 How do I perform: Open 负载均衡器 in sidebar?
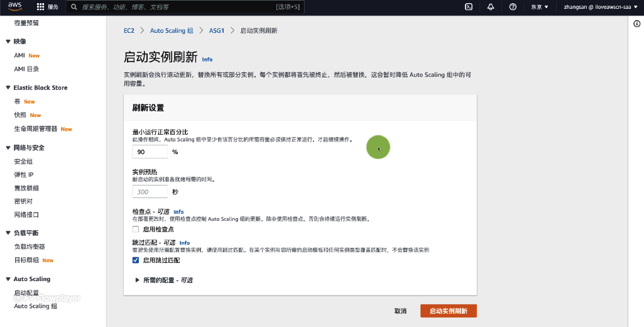coord(30,247)
